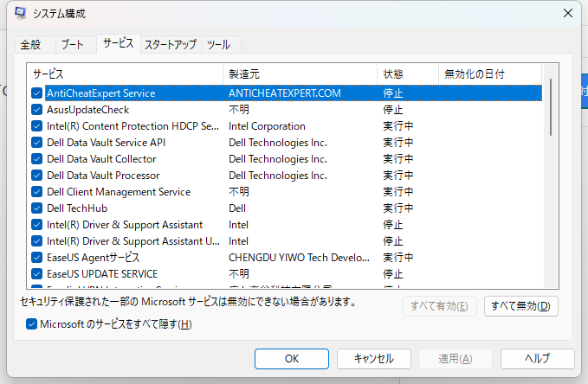Click the すべて無効 button
The height and width of the screenshot is (384, 588).
(x=520, y=305)
